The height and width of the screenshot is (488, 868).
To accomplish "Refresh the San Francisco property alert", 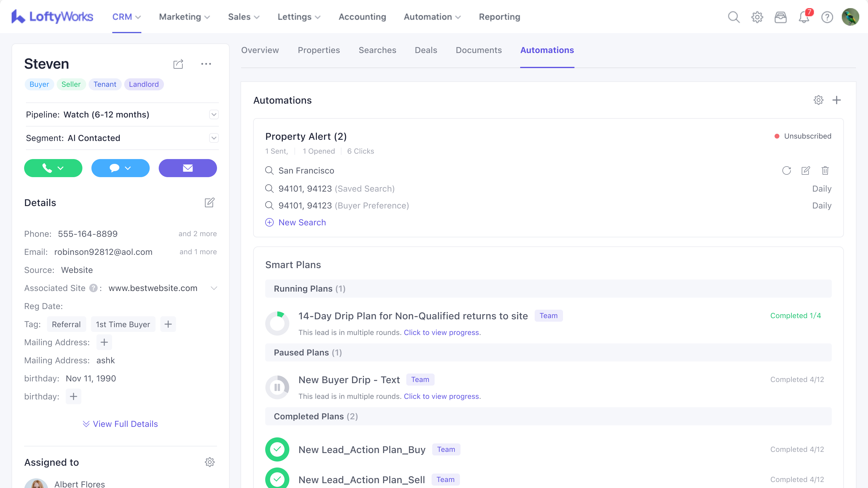I will pyautogui.click(x=786, y=171).
